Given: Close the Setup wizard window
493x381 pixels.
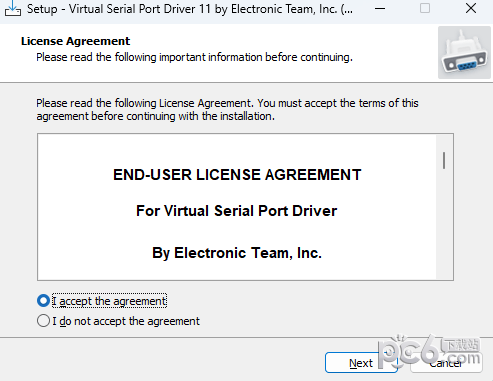Looking at the screenshot, I should (x=471, y=8).
